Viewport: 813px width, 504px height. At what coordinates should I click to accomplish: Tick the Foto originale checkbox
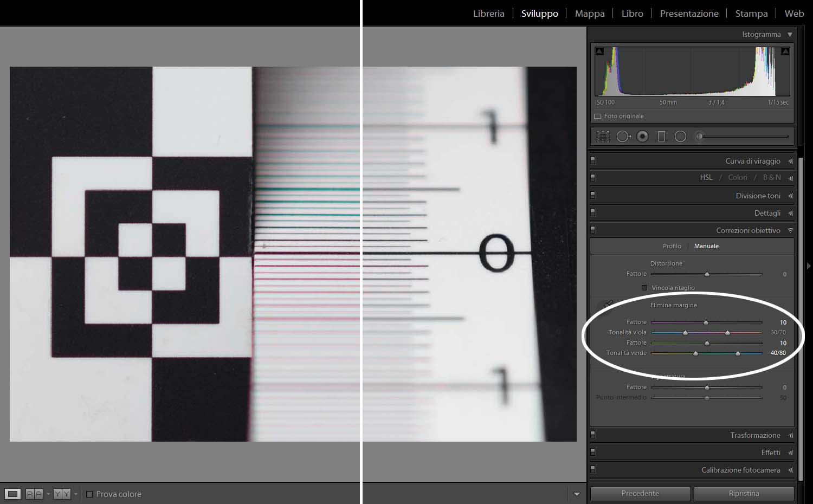598,116
